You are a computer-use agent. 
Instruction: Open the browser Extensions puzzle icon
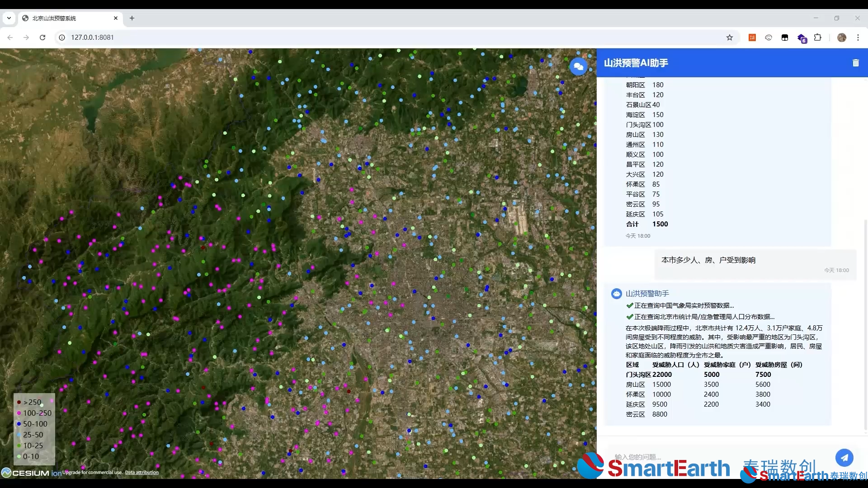pyautogui.click(x=817, y=38)
